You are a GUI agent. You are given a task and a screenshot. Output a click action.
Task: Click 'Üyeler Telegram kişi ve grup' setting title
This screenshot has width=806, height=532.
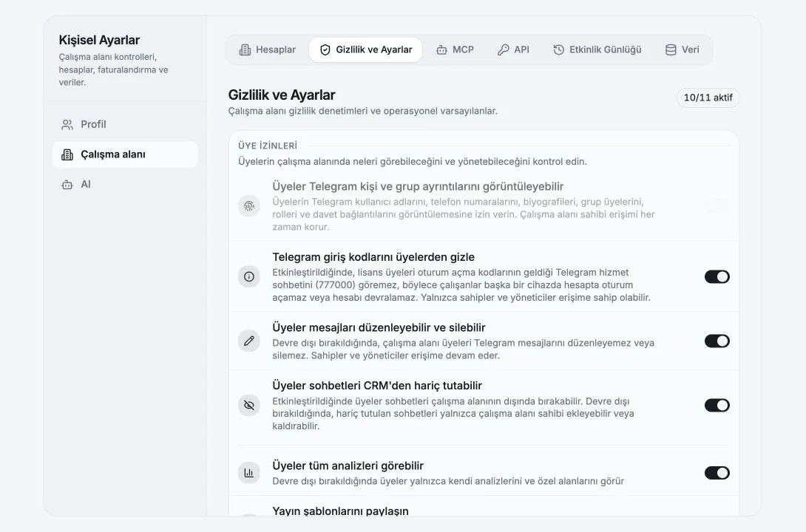[418, 186]
